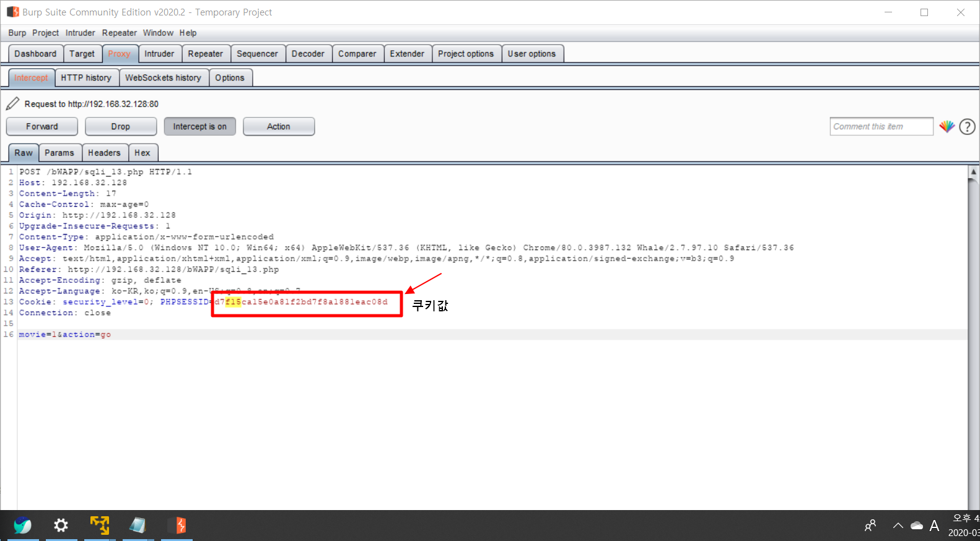Screen dimensions: 980x541
Task: Select the Intercept sub-tab
Action: click(31, 77)
